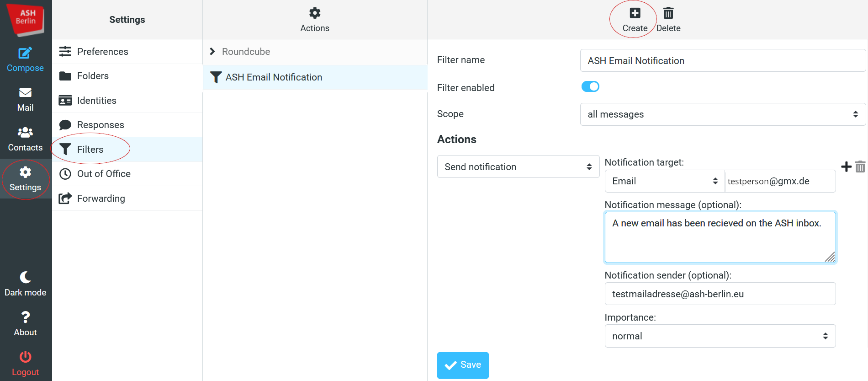Open the notification target type dropdown

coord(665,181)
